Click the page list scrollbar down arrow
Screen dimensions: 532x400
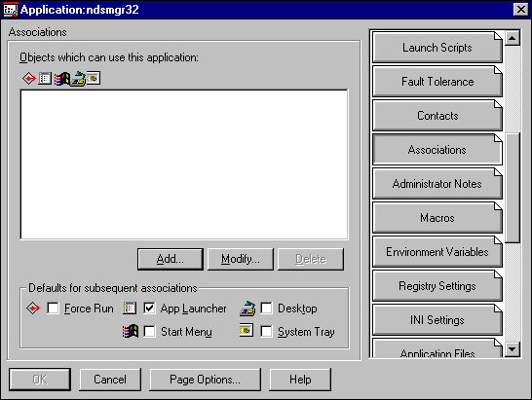[x=513, y=349]
